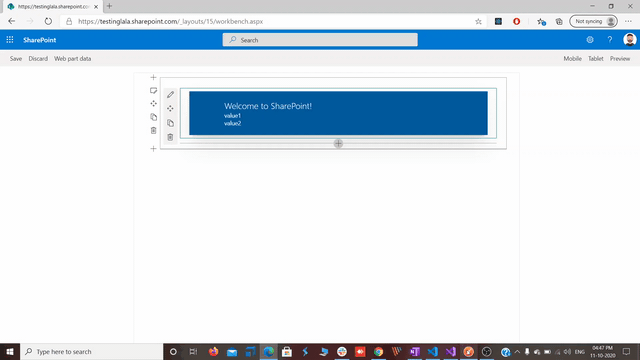
Task: Open Visual Studio Code from taskbar
Action: point(433,351)
